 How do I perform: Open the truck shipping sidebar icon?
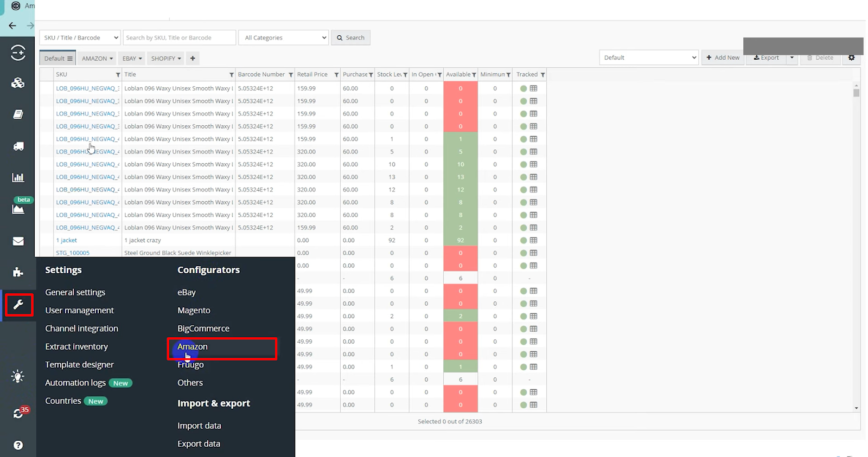coord(18,146)
